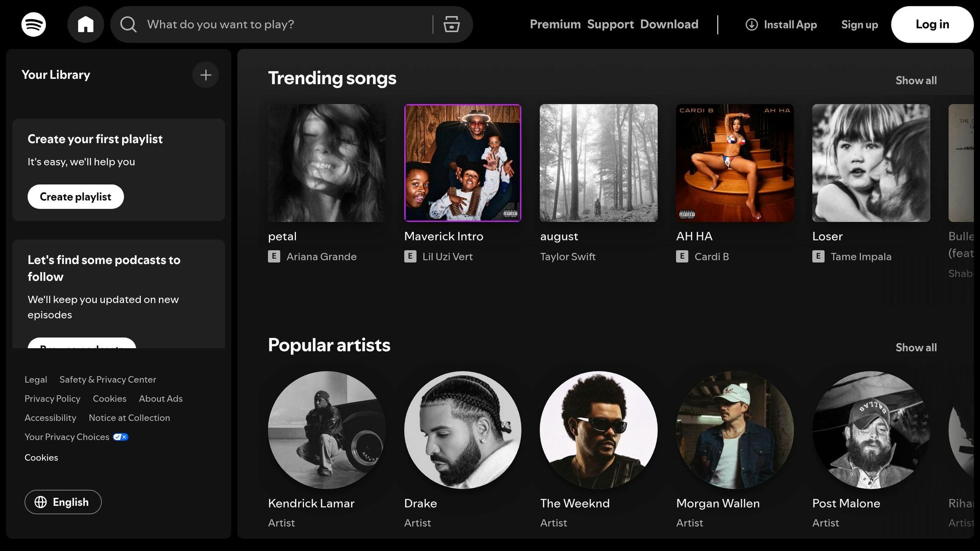Click explicit badge next to Tame Impala
Image resolution: width=980 pixels, height=551 pixels.
[x=818, y=256]
